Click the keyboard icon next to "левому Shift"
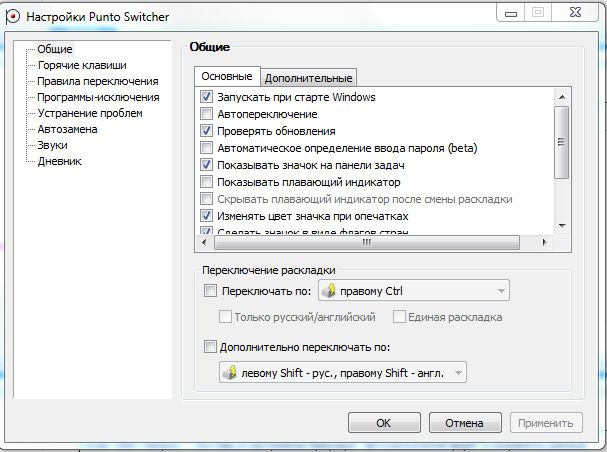607x452 pixels. 230,372
